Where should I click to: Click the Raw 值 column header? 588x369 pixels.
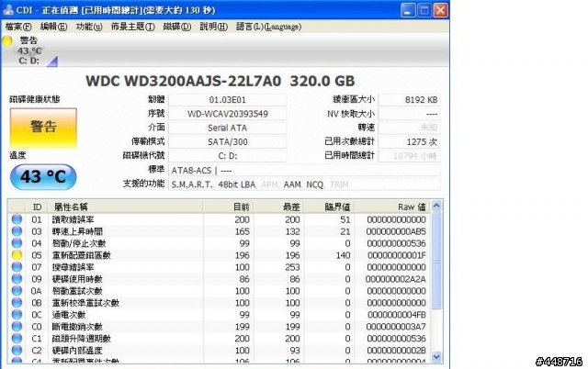click(x=392, y=207)
